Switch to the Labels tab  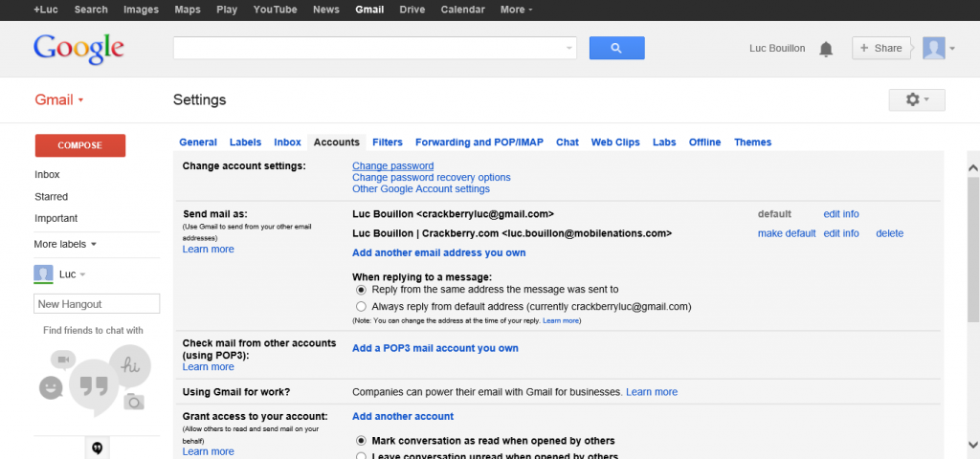[245, 142]
